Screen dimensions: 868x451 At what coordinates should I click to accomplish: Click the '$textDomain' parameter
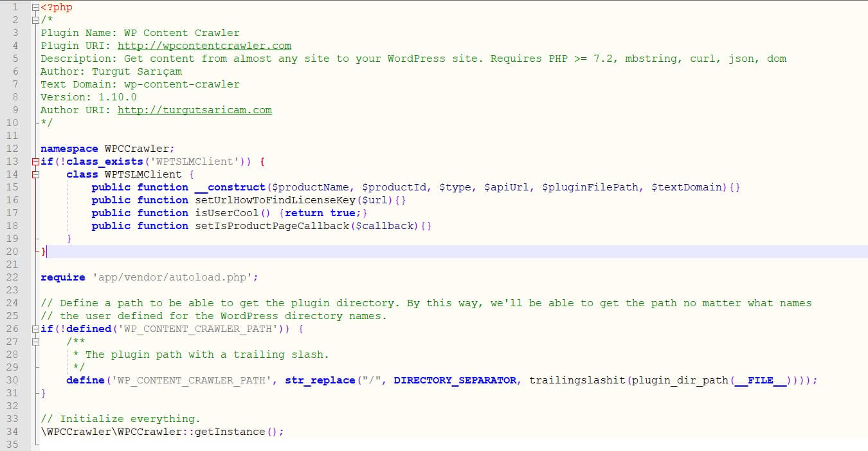click(x=687, y=187)
